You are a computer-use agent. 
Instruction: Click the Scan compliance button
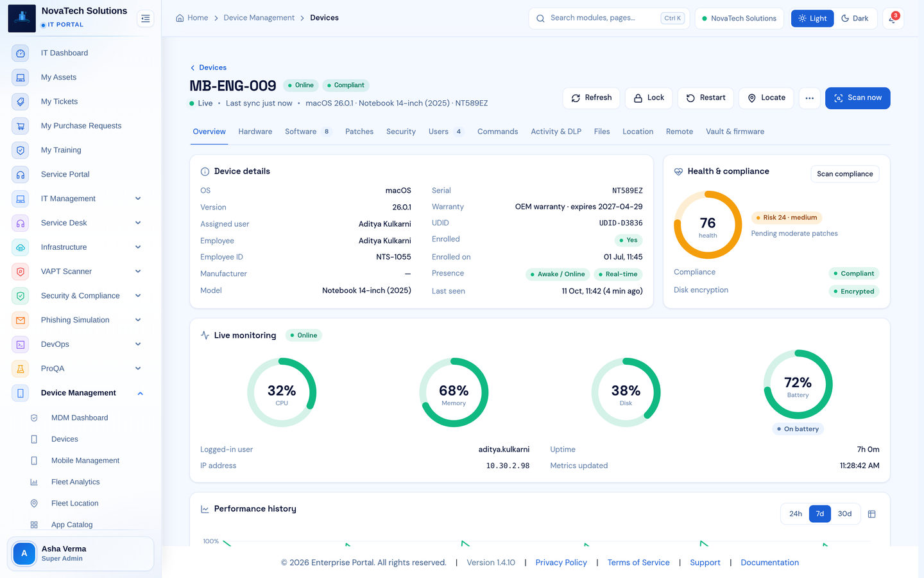click(x=845, y=174)
